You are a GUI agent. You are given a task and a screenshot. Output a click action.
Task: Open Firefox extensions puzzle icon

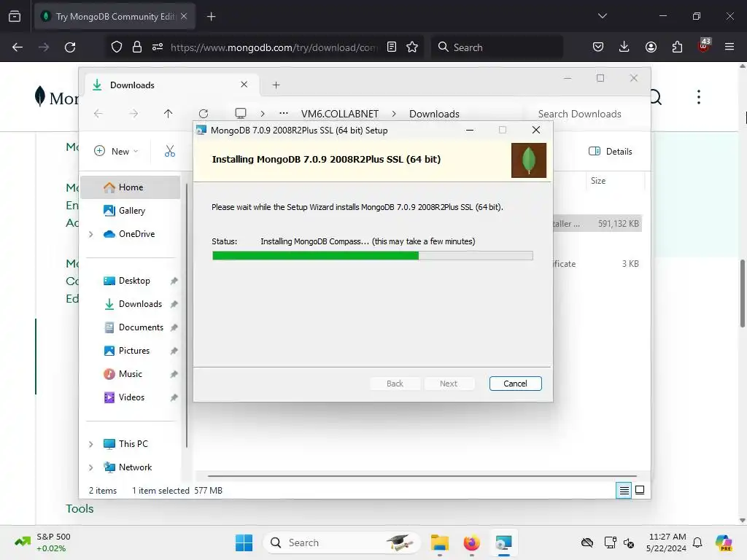[x=677, y=47]
